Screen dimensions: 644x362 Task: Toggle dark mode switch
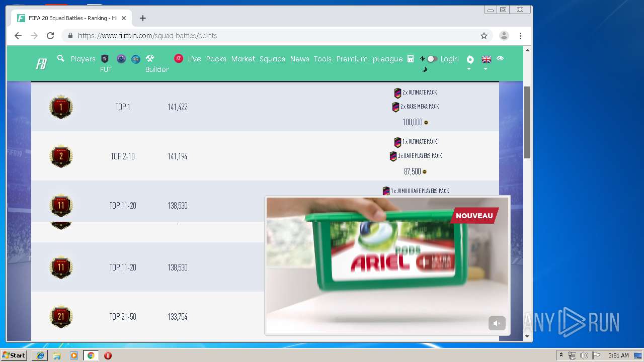click(431, 59)
